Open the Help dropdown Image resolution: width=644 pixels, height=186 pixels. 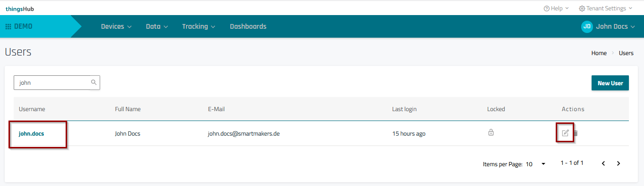pyautogui.click(x=556, y=8)
